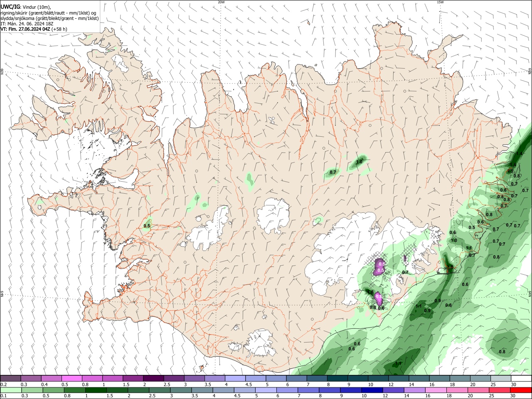
Task: Click the 20W longitude label
Action: coord(221,2)
